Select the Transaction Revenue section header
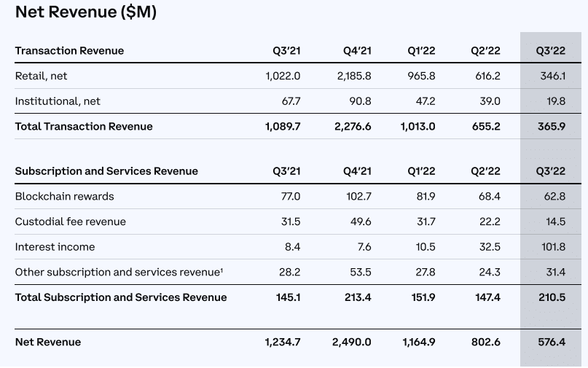The width and height of the screenshot is (588, 368). (x=69, y=50)
